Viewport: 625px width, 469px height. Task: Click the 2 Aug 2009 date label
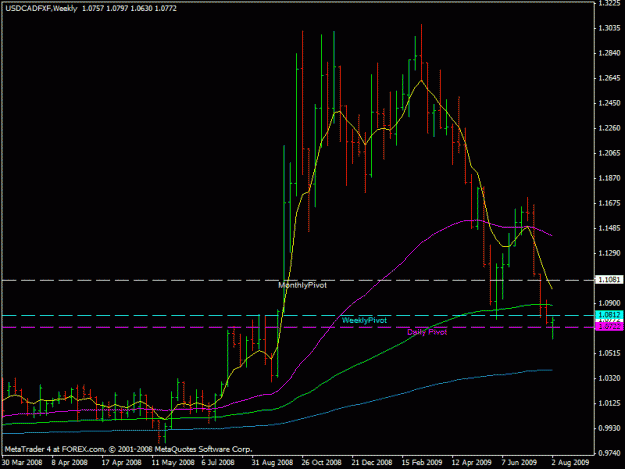coord(570,463)
